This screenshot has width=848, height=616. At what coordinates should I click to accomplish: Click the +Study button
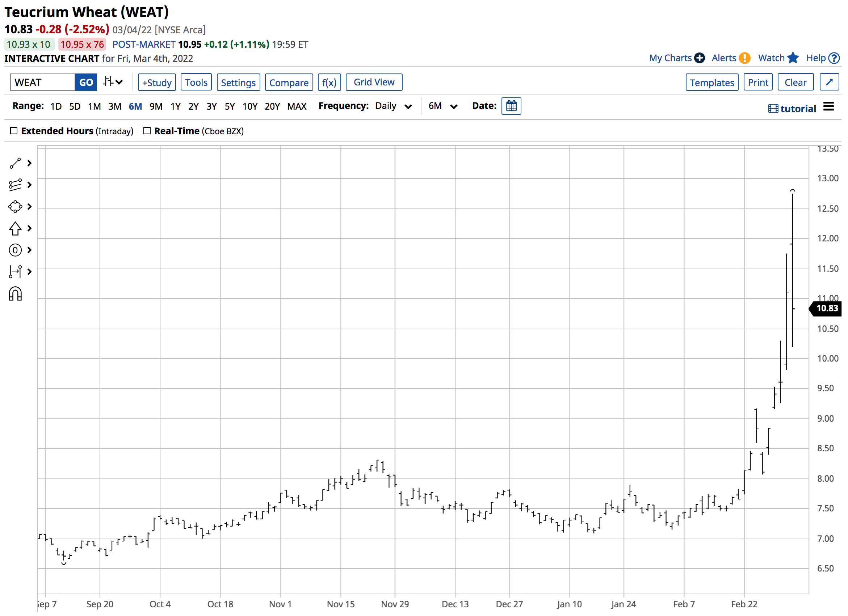pyautogui.click(x=157, y=82)
